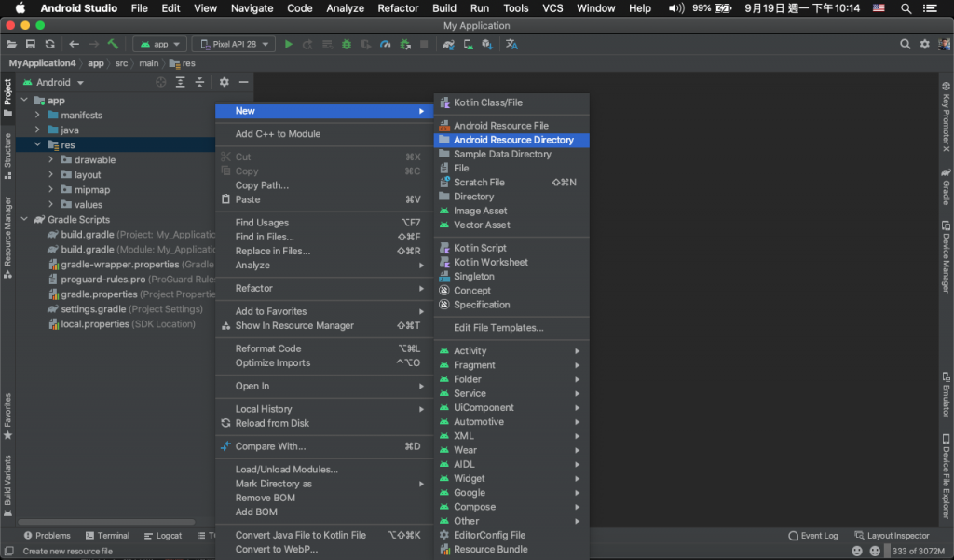Screen dimensions: 954x560
Task: Choose Vector Asset from the submenu
Action: (511, 225)
